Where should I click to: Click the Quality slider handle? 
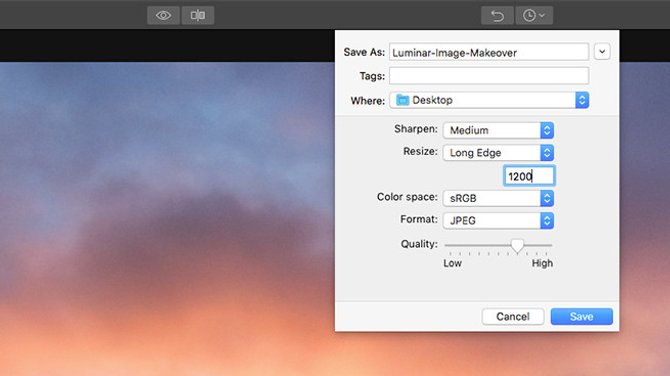coord(517,246)
